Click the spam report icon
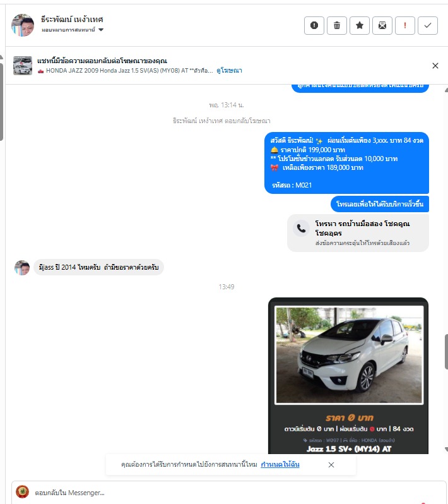Viewport: 448px width, 504px height. pyautogui.click(x=314, y=25)
